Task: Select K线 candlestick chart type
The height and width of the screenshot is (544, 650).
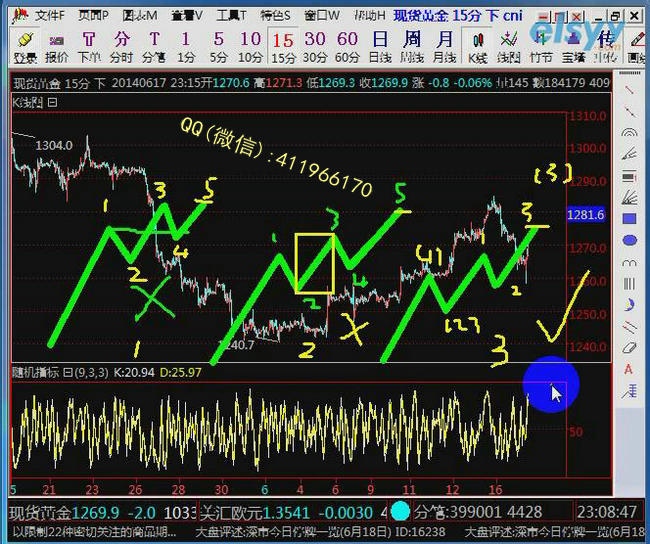Action: click(x=478, y=48)
